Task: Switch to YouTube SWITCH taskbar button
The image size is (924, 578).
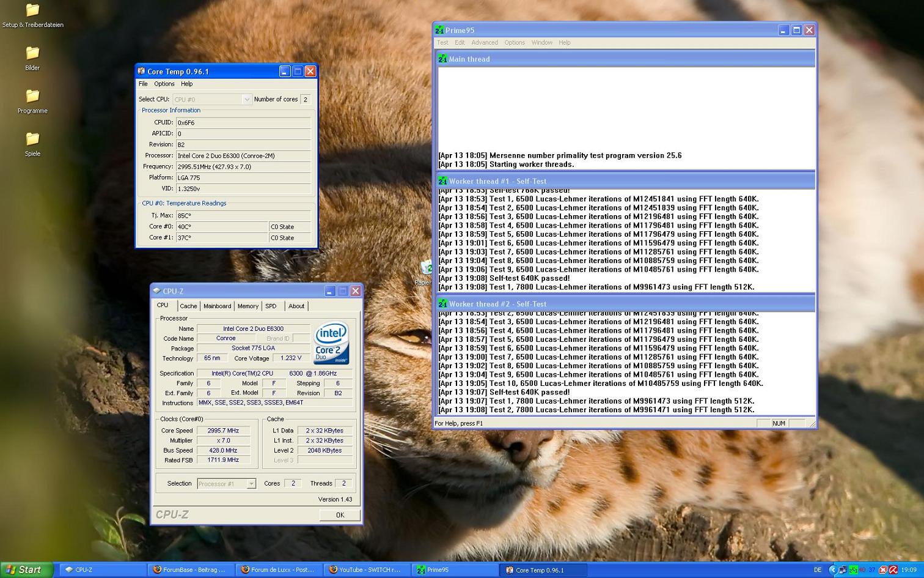Action: (367, 569)
